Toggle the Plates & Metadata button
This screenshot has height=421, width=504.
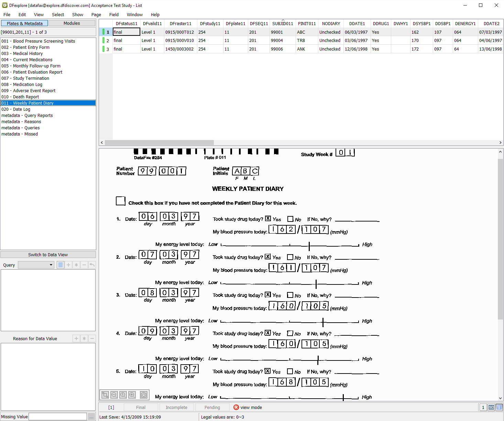[24, 23]
